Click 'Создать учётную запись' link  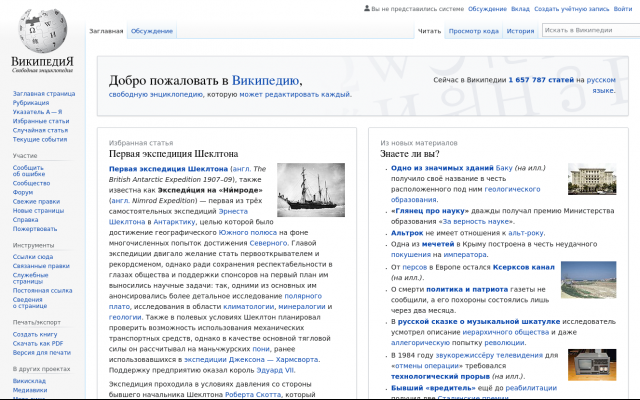click(x=571, y=9)
